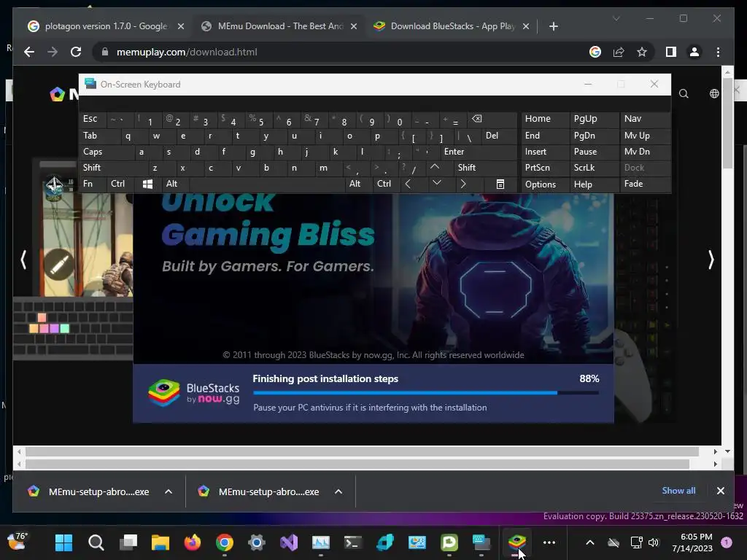Click the Google icon in address bar

pyautogui.click(x=595, y=52)
